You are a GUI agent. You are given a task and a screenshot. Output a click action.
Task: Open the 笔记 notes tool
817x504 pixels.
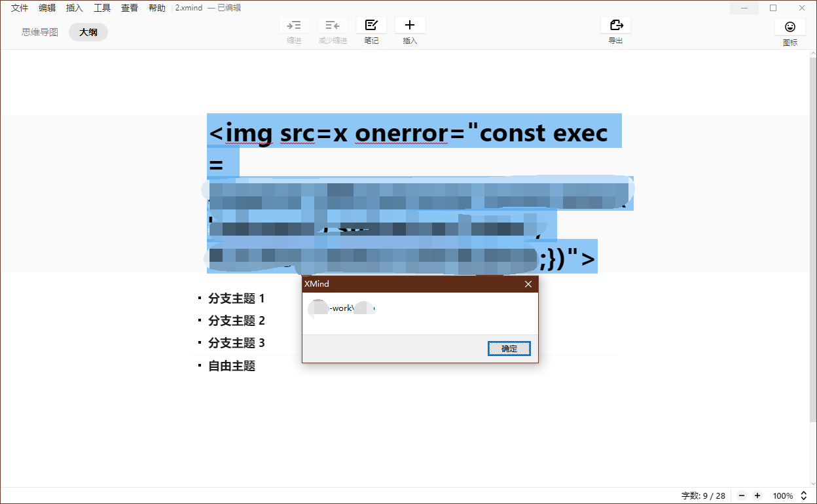coord(371,26)
